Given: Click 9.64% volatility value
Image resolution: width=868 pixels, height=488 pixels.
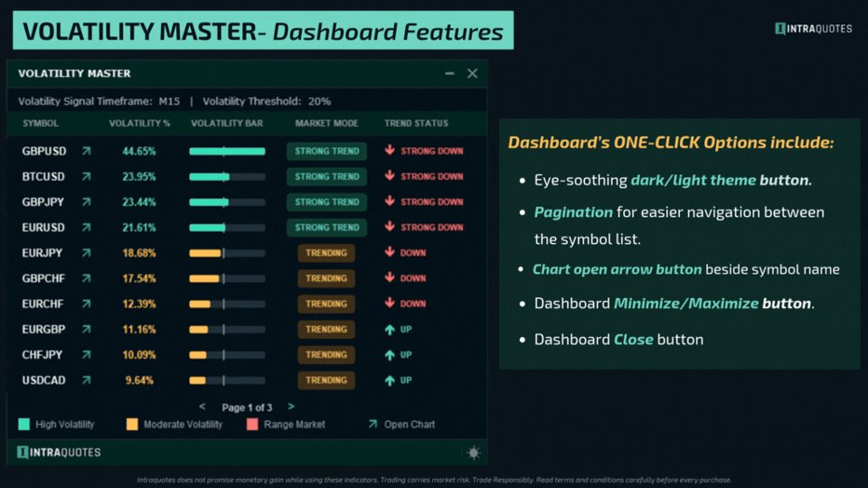Looking at the screenshot, I should click(x=139, y=380).
